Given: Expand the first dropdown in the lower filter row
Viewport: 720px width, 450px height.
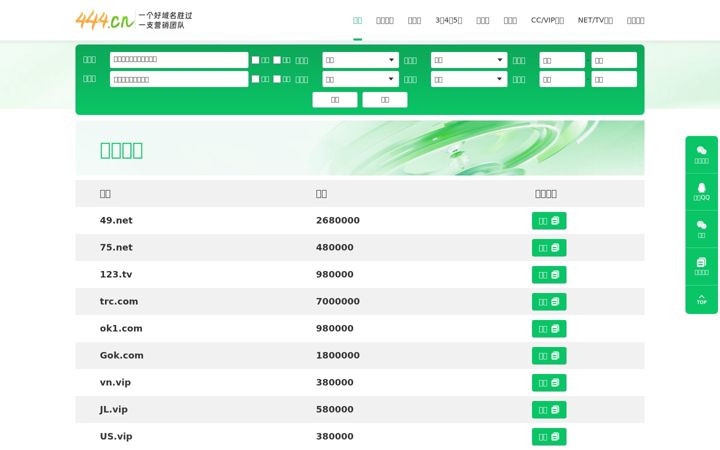Looking at the screenshot, I should 360,79.
